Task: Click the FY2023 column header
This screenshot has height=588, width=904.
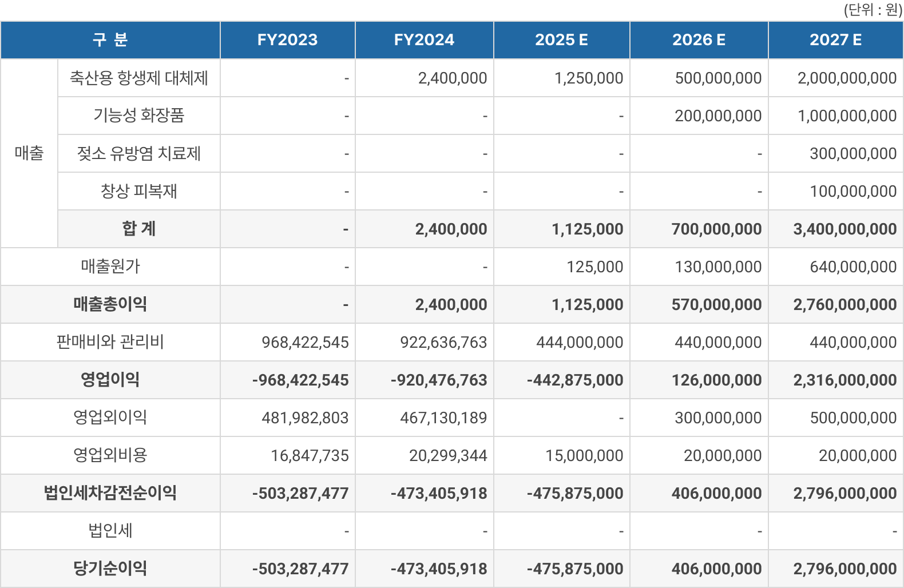Action: [287, 40]
